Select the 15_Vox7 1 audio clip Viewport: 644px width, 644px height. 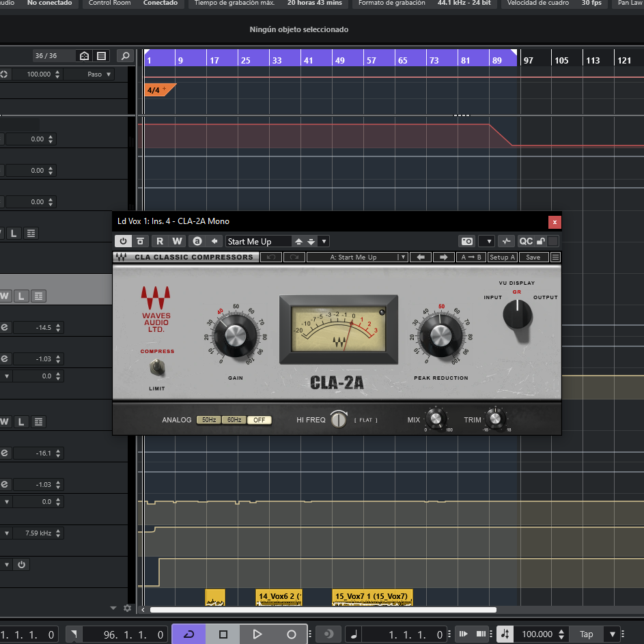click(x=372, y=597)
